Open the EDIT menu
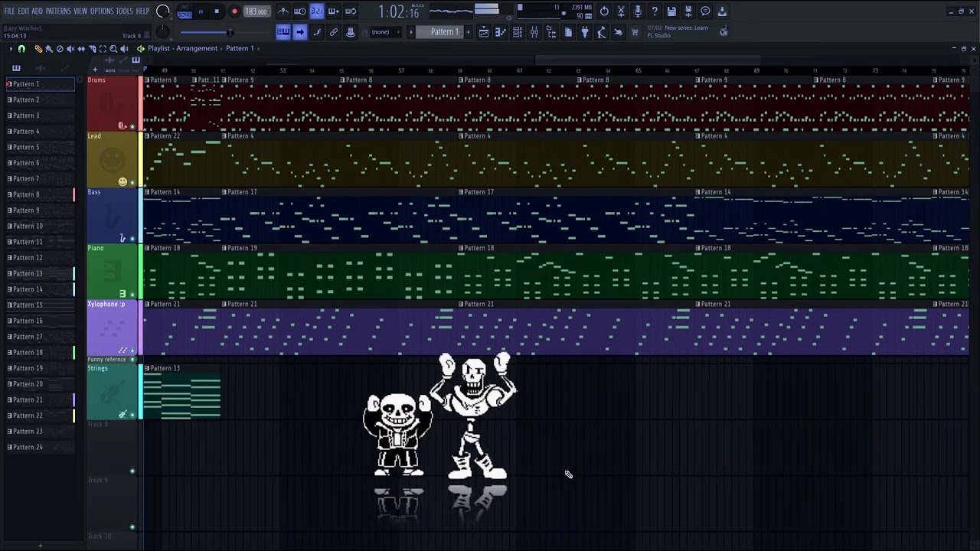980x551 pixels. [x=24, y=11]
